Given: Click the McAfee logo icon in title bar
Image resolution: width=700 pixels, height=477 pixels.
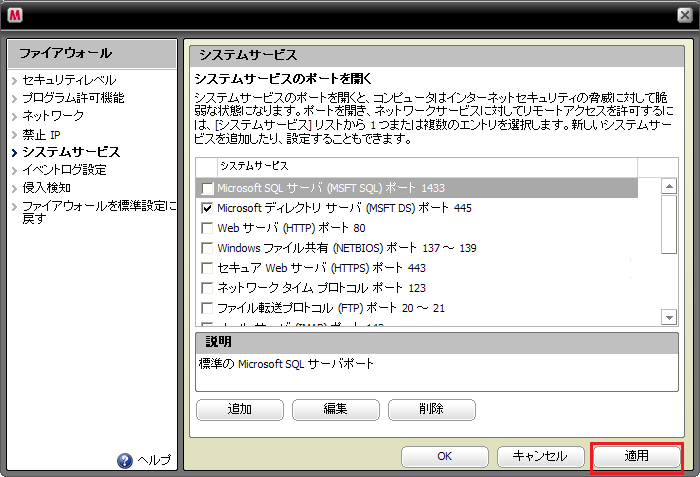Looking at the screenshot, I should coord(16,13).
